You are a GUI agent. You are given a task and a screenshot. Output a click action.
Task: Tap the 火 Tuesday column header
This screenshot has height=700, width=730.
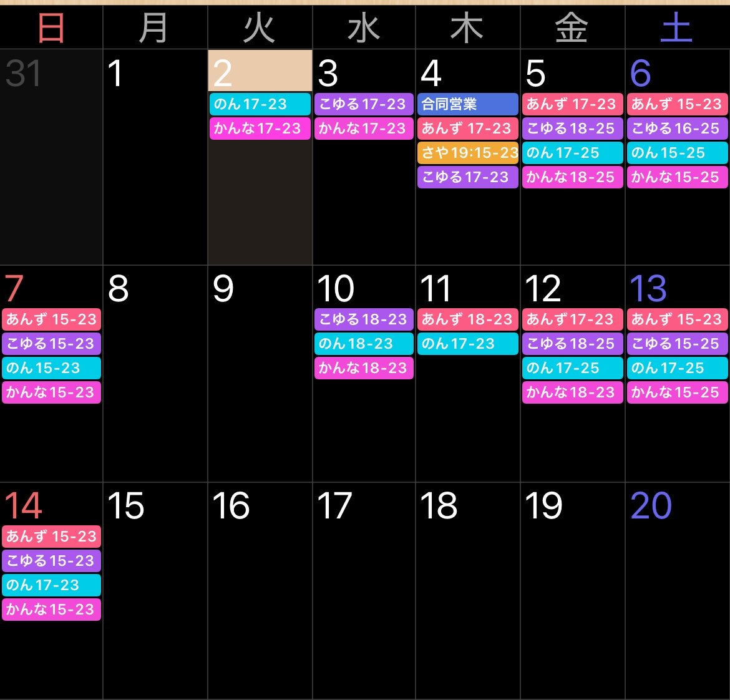(x=260, y=27)
